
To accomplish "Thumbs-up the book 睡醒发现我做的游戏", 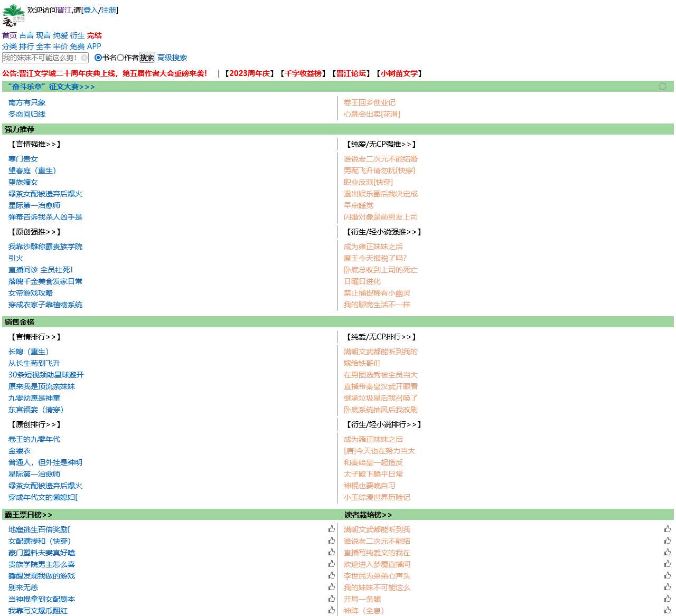I will click(332, 575).
